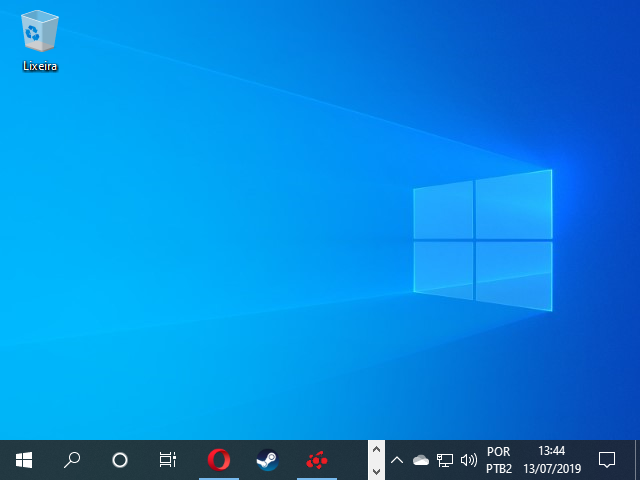Open clock showing 13:44 13/07/2019

coord(552,460)
